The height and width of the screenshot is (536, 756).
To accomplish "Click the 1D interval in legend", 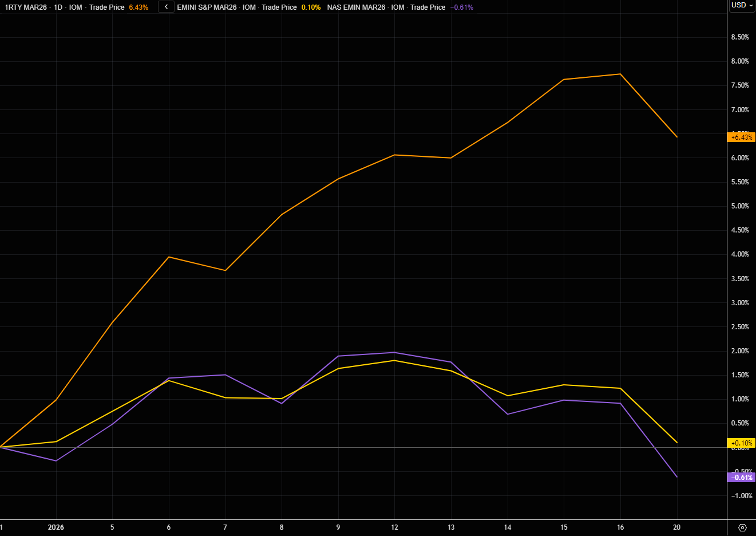I will [x=58, y=7].
